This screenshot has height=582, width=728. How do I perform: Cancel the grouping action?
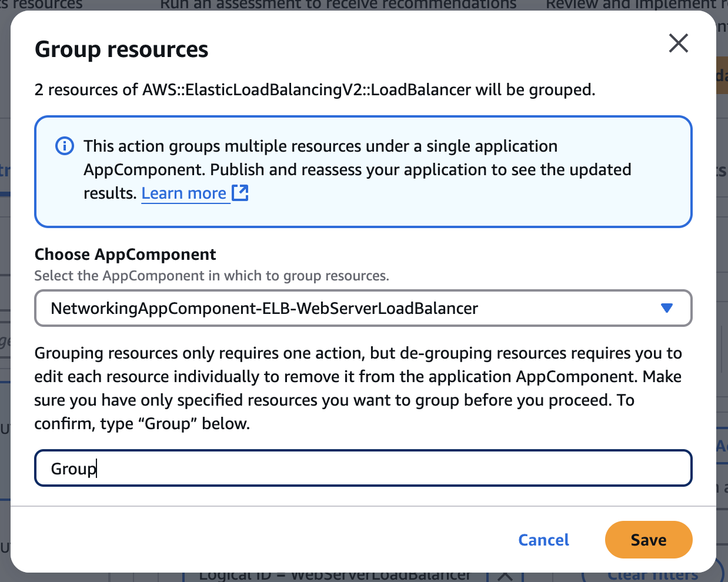click(543, 540)
